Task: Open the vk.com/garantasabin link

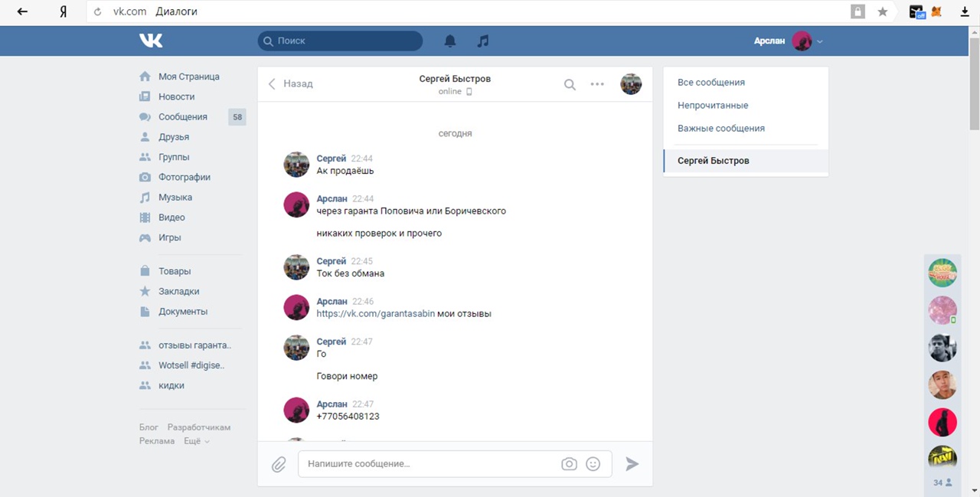Action: 375,314
